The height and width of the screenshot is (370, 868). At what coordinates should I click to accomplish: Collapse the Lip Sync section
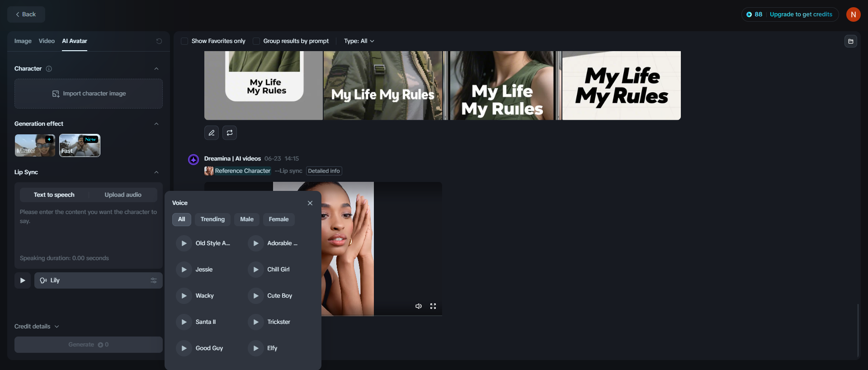[156, 172]
